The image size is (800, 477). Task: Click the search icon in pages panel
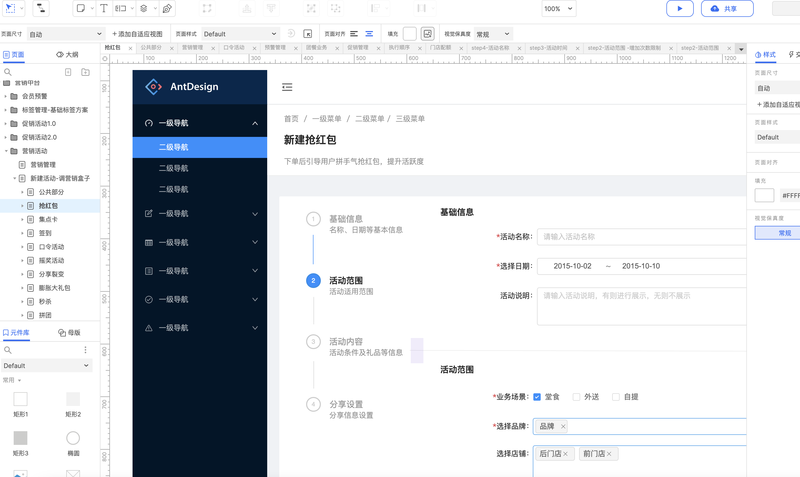8,72
